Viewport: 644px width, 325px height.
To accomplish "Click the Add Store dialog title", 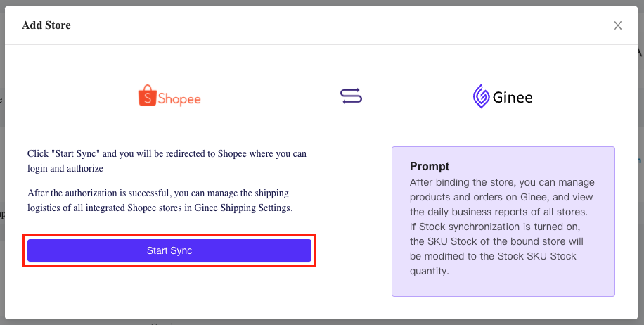I will 46,25.
